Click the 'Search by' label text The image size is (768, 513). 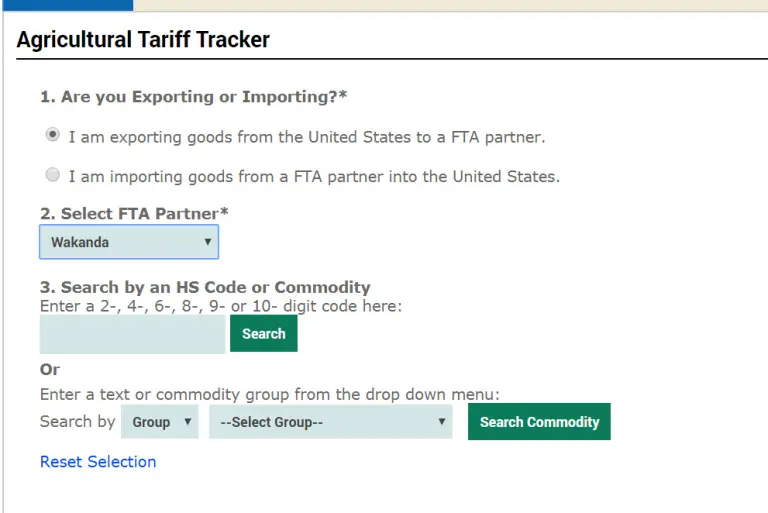click(x=77, y=421)
